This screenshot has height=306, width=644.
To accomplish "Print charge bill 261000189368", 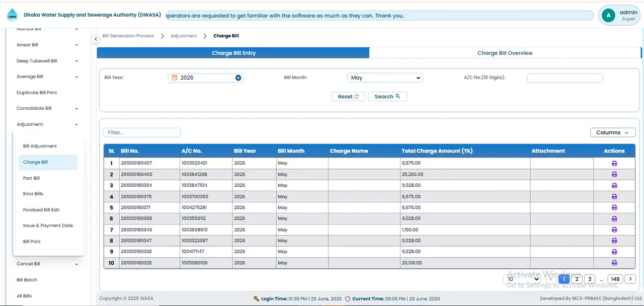I will [614, 219].
